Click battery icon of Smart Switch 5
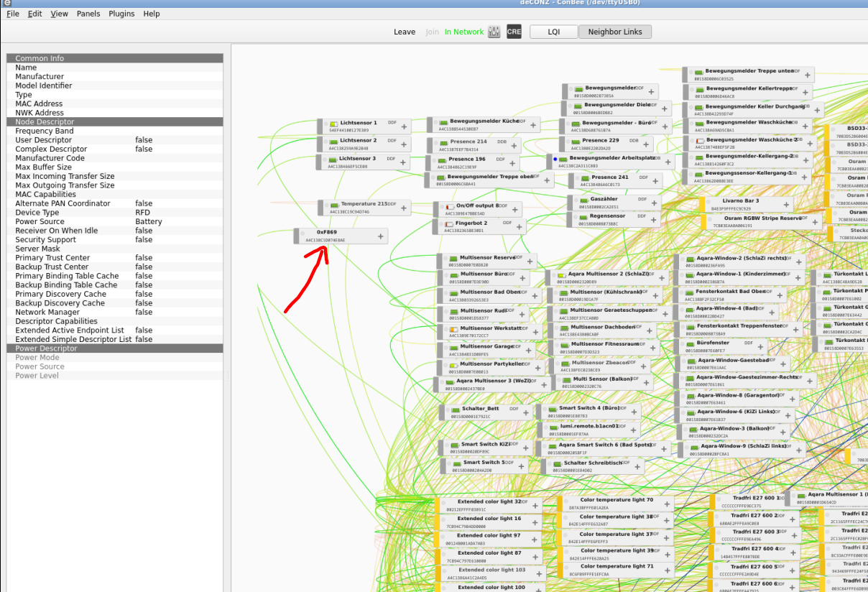 tap(456, 463)
